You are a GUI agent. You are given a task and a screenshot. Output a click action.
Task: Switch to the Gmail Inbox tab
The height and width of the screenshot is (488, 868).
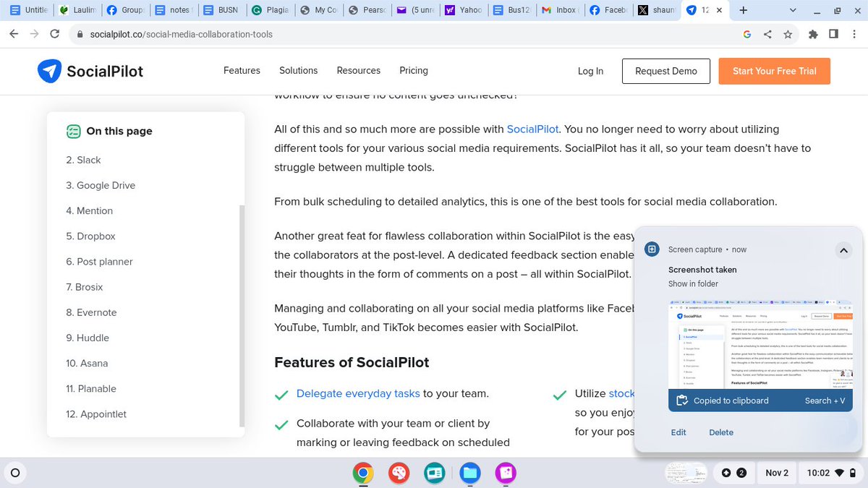coord(559,10)
